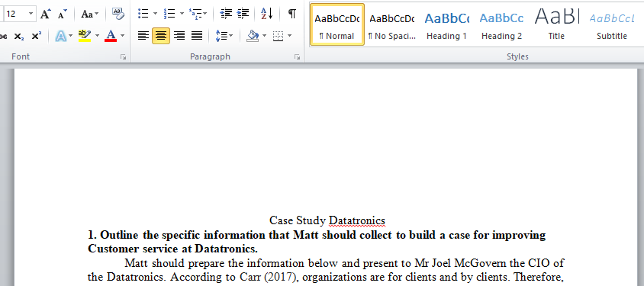
Task: Open the Shading dropdown arrow
Action: point(264,36)
